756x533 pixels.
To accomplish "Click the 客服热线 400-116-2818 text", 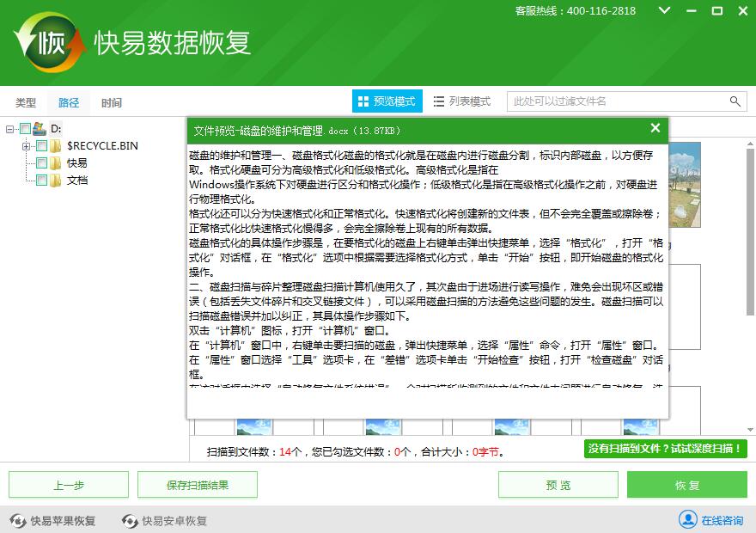I will point(576,10).
